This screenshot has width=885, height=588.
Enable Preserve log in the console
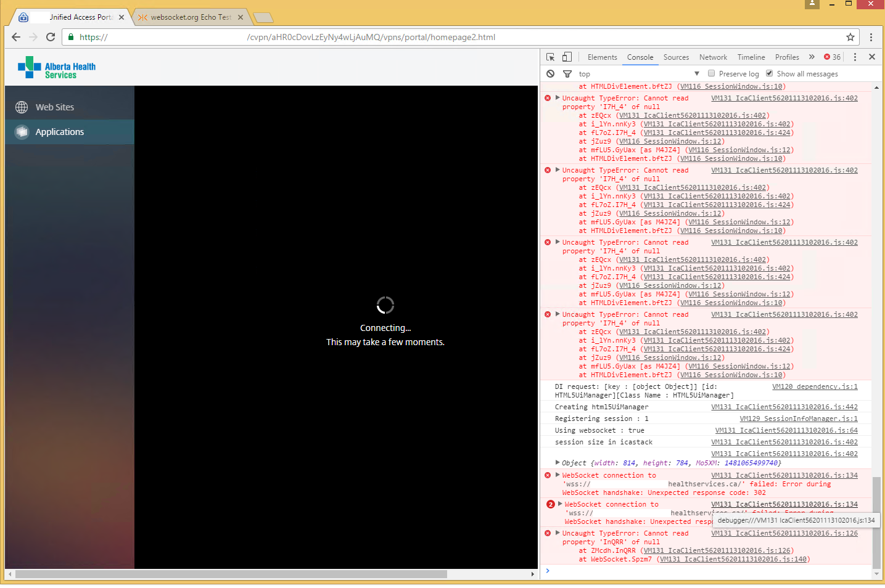712,73
